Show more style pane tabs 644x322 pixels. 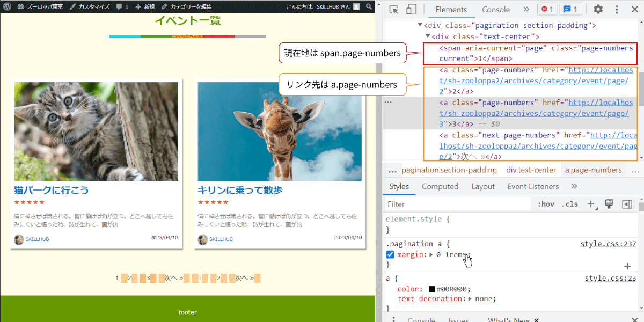click(x=574, y=186)
